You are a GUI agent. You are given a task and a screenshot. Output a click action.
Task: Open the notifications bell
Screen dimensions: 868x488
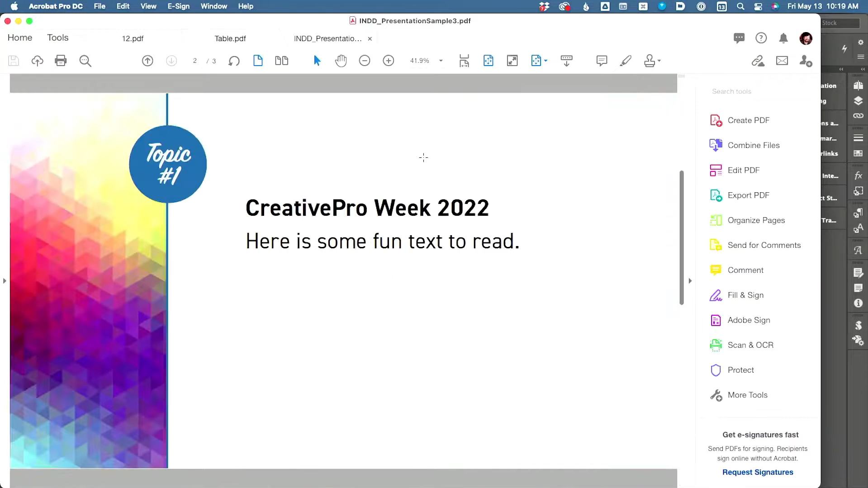(783, 38)
